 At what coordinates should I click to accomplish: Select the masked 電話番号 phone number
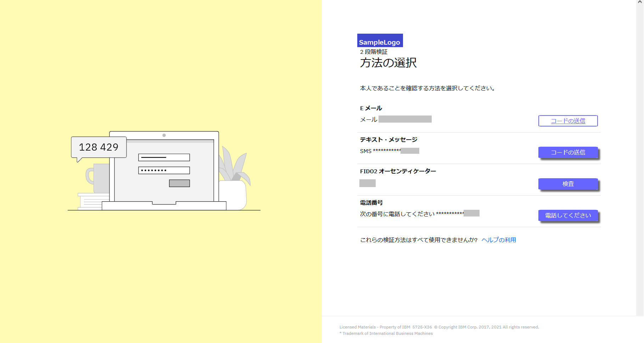pyautogui.click(x=471, y=213)
